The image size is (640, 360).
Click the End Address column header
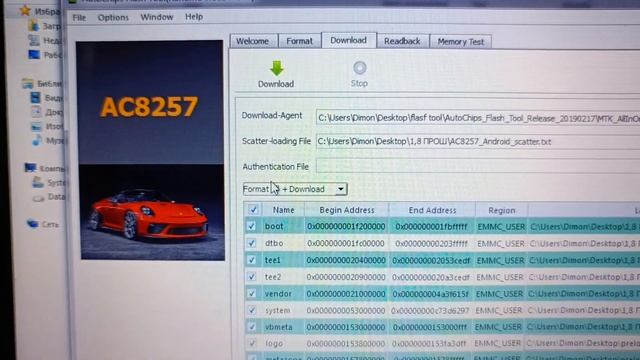pyautogui.click(x=432, y=210)
